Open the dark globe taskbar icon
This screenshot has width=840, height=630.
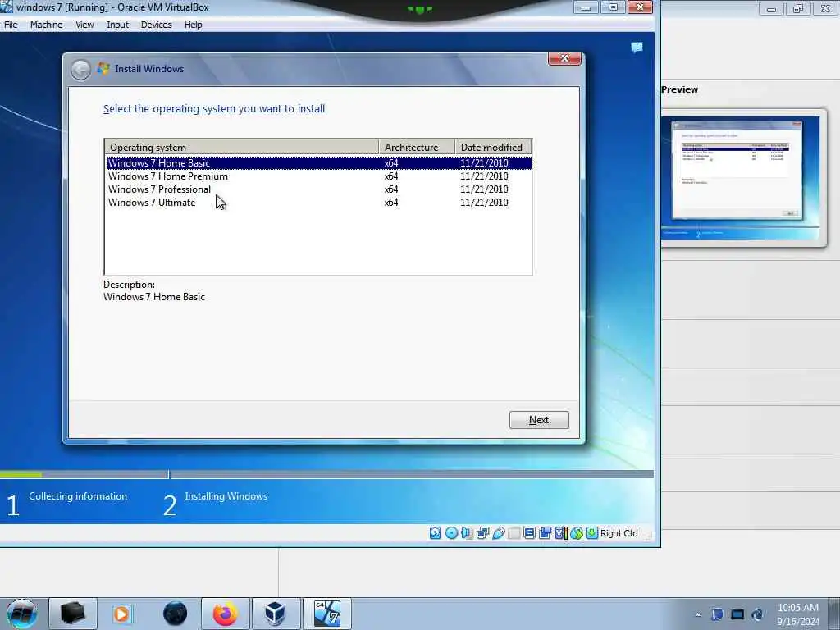click(175, 614)
